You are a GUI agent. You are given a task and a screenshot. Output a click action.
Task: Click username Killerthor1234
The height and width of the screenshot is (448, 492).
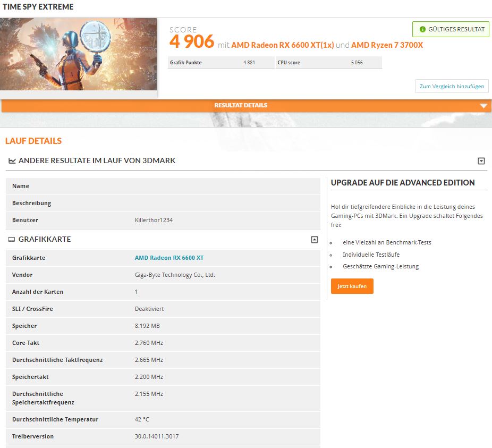pyautogui.click(x=154, y=220)
